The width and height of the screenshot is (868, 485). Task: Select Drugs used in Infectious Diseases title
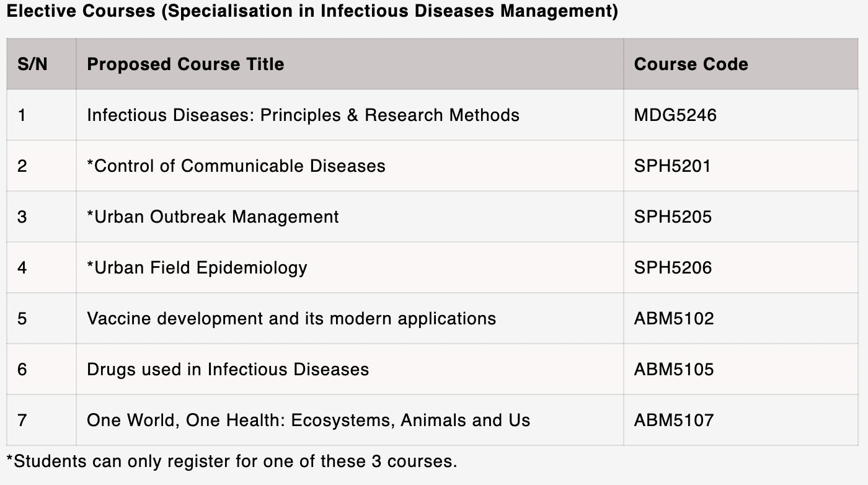tap(228, 369)
